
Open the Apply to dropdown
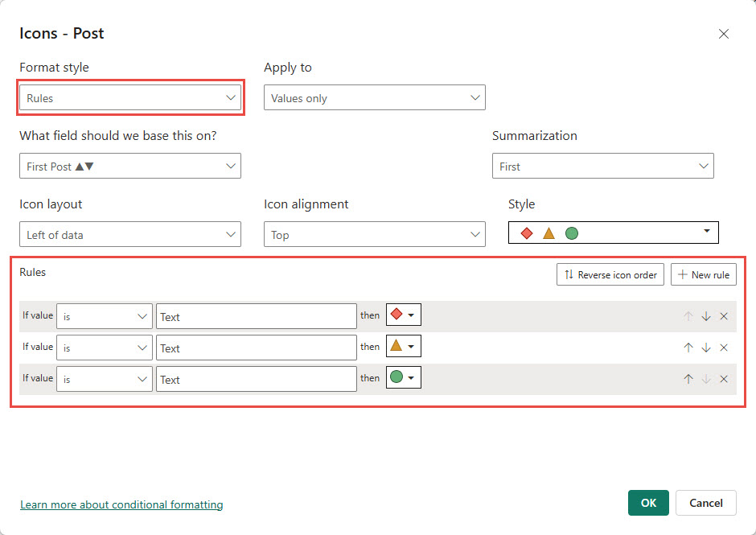coord(375,97)
